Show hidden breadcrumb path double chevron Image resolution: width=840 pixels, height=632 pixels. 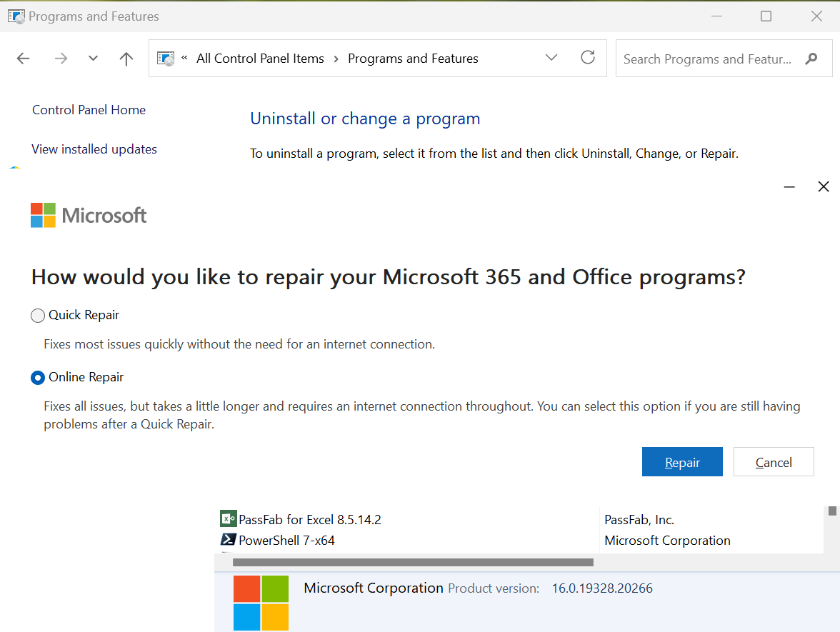point(184,58)
